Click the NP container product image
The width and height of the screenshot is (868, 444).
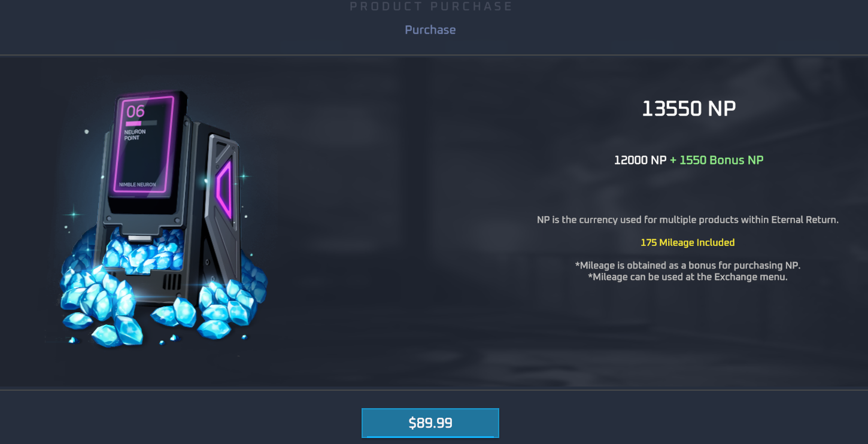[162, 218]
